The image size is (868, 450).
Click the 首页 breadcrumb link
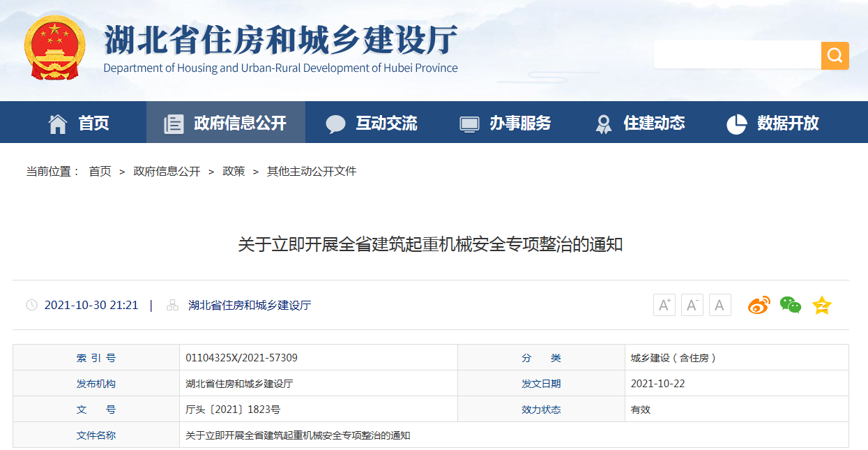(100, 171)
